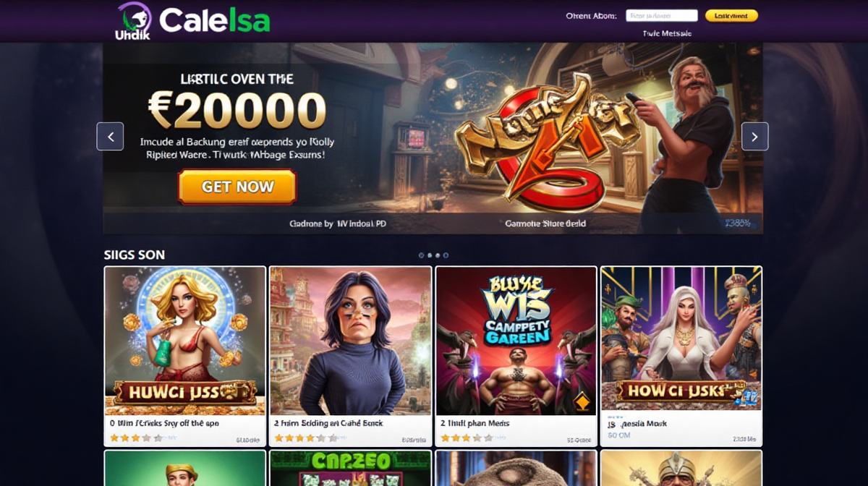Click the yellow login button in header
868x486 pixels.
[731, 15]
